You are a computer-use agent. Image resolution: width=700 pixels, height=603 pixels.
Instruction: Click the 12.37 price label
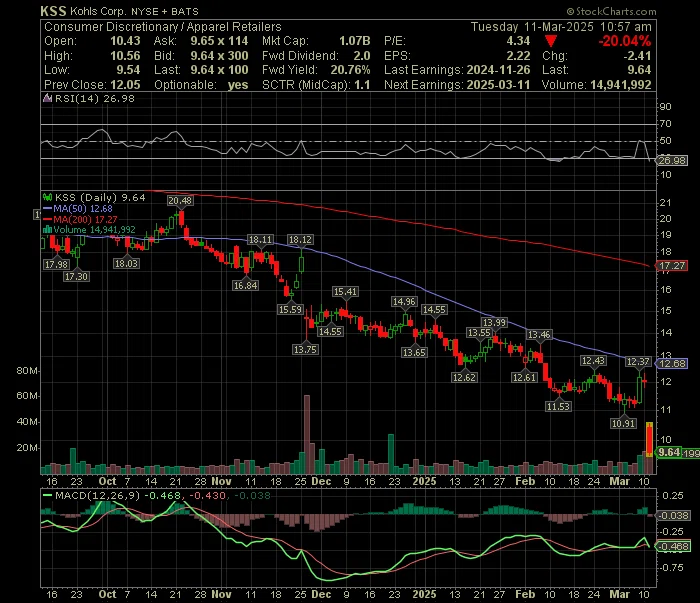tap(638, 362)
